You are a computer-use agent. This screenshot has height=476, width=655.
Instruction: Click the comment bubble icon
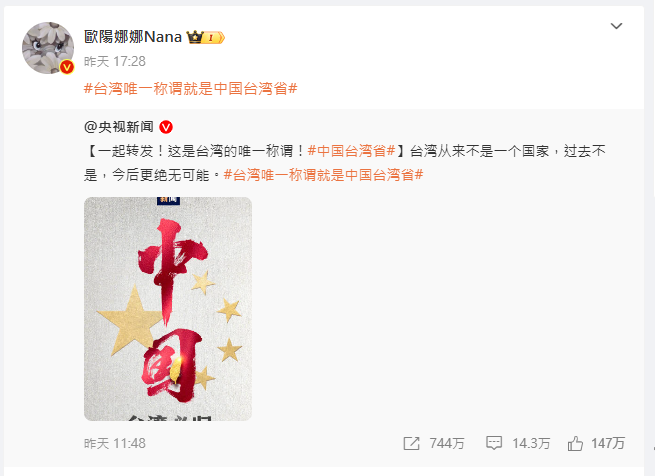pyautogui.click(x=494, y=443)
